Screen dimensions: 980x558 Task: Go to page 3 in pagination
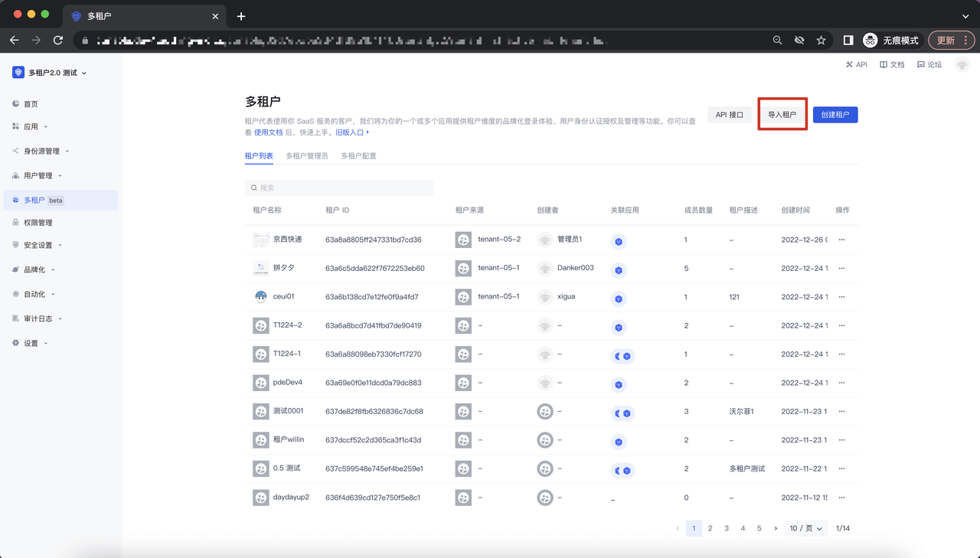(727, 528)
